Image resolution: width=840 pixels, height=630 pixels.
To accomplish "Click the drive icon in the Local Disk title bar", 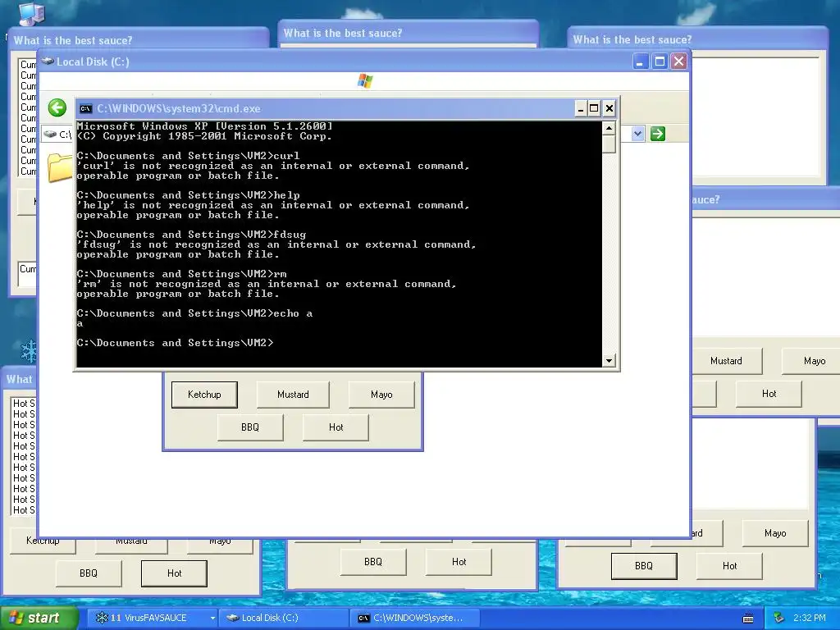I will tap(48, 61).
